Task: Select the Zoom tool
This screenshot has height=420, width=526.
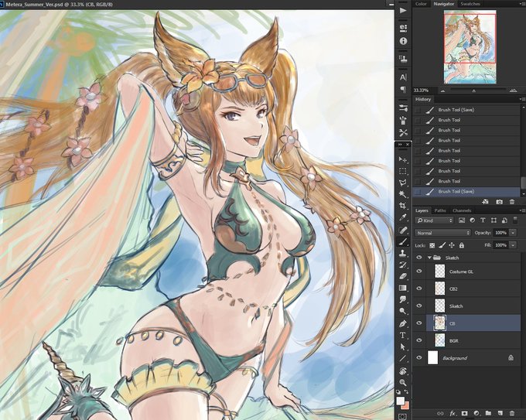Action: 403,382
